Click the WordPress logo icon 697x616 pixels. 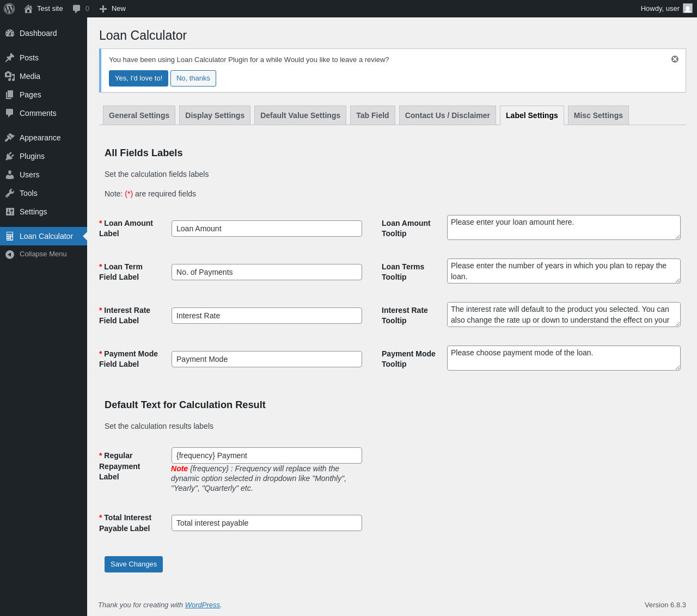coord(9,9)
